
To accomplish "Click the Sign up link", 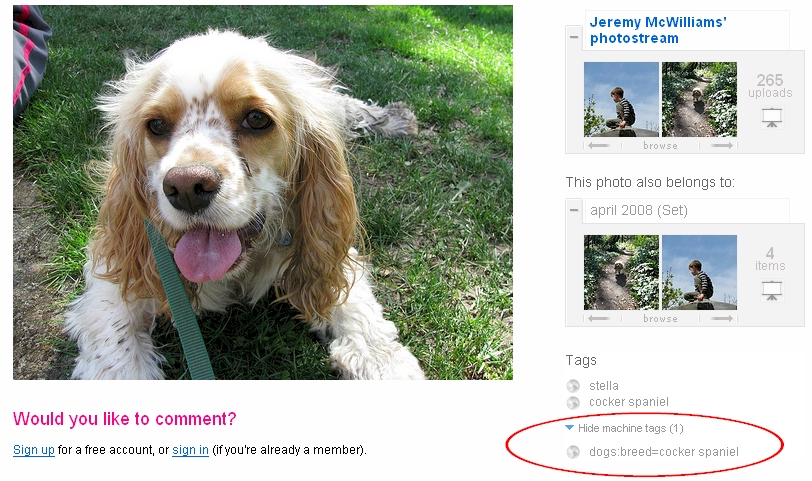I will pyautogui.click(x=34, y=450).
